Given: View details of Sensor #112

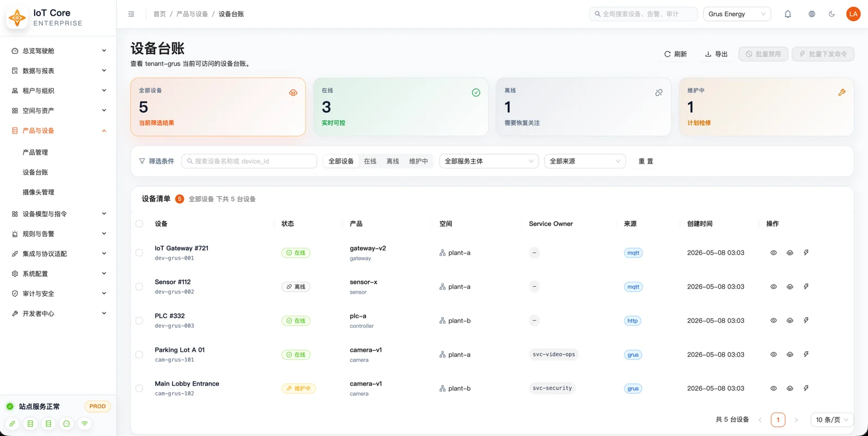Looking at the screenshot, I should pos(774,287).
